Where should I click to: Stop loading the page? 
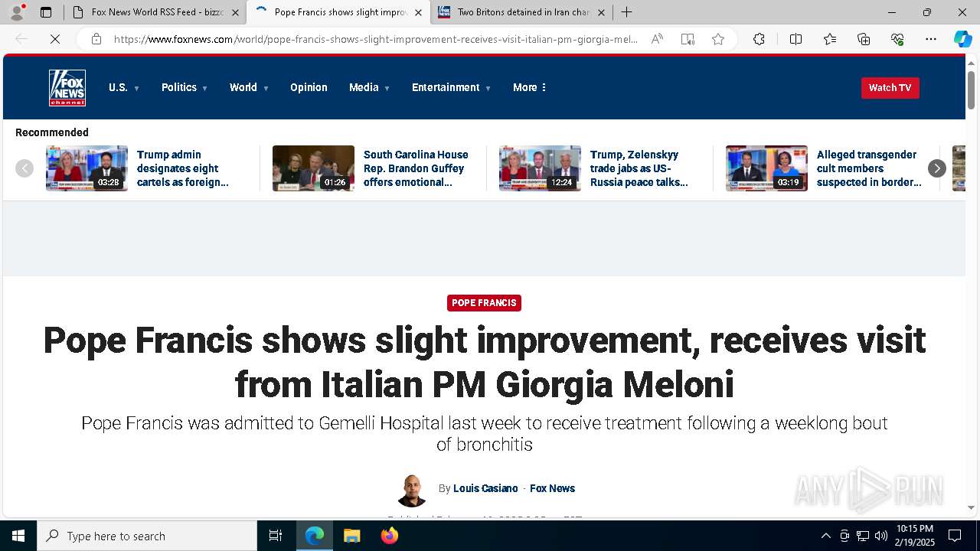[x=55, y=39]
